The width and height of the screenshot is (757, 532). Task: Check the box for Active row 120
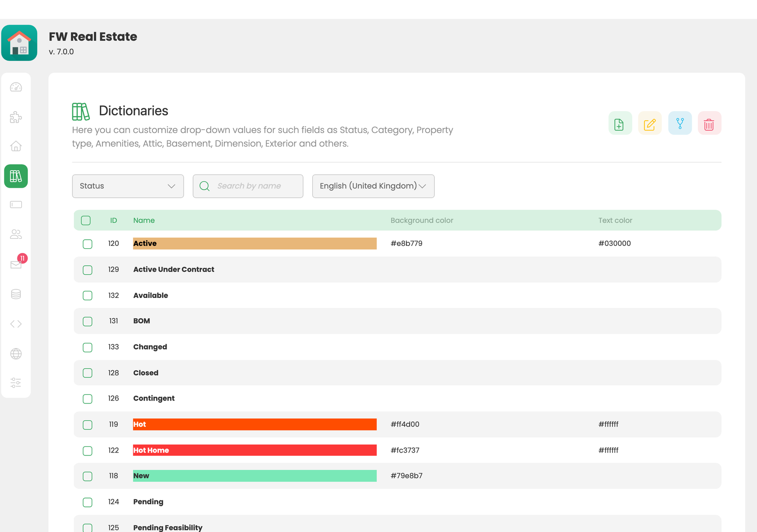click(88, 244)
